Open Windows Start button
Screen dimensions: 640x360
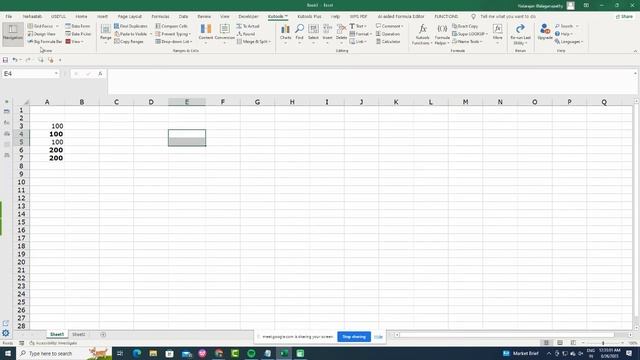(8, 353)
